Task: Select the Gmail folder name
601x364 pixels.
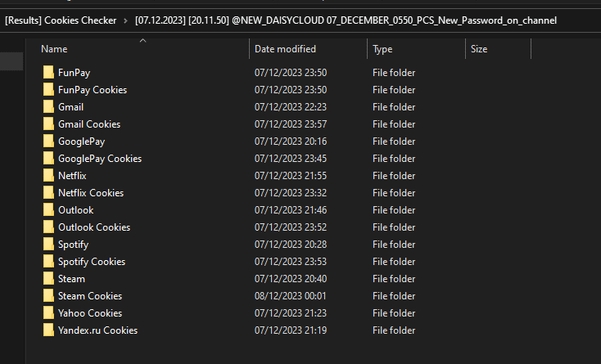Action: pos(71,107)
